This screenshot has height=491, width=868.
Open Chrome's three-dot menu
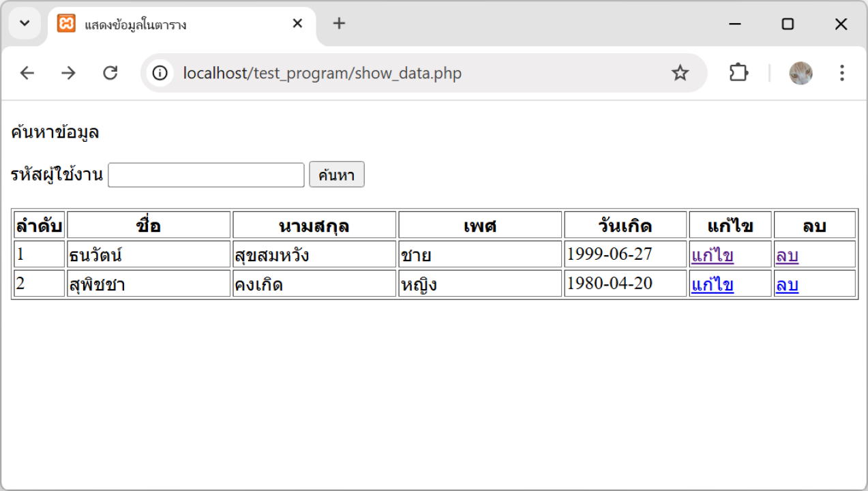pyautogui.click(x=842, y=73)
